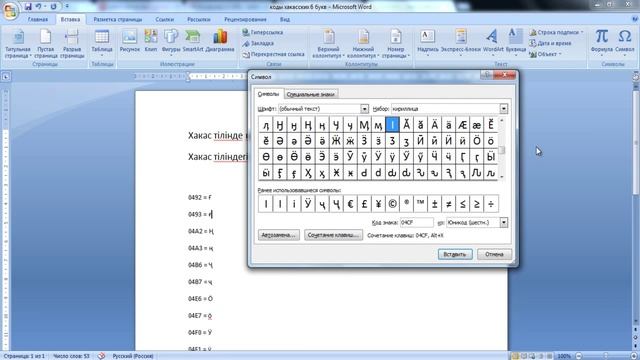Select the Ж with diaeresis symbol
Viewport: 640px width, 360px height.
(x=336, y=141)
